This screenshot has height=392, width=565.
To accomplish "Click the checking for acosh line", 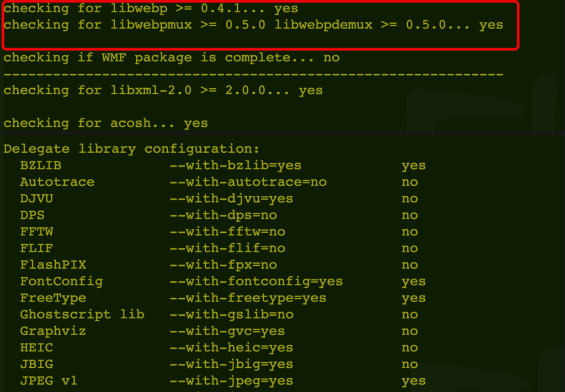I will [x=105, y=123].
